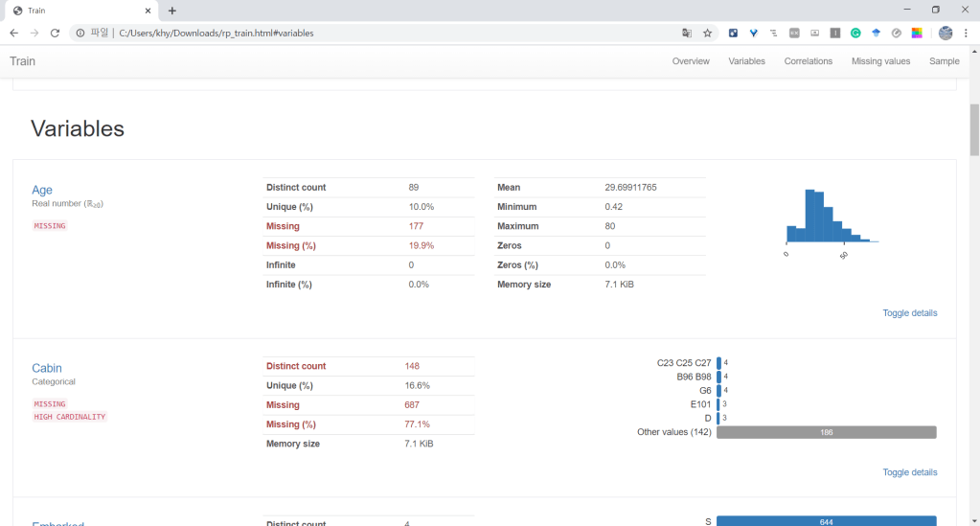Jump to the Correlations section
980x526 pixels.
tap(808, 61)
